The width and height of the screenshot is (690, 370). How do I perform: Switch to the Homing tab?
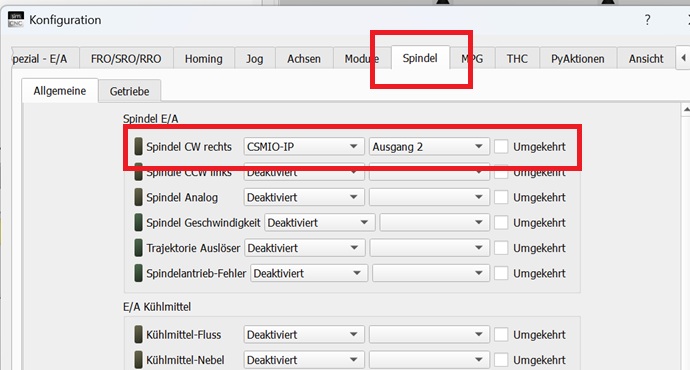click(x=203, y=59)
